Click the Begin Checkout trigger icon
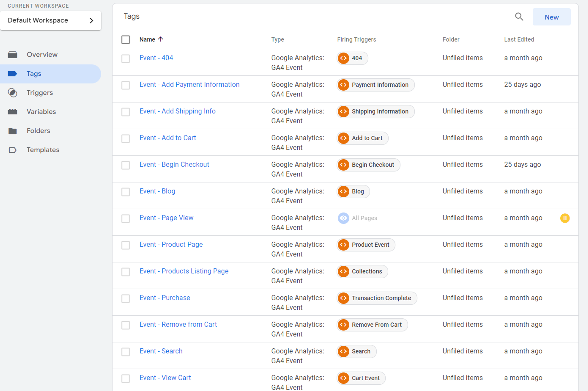588x391 pixels. 343,165
